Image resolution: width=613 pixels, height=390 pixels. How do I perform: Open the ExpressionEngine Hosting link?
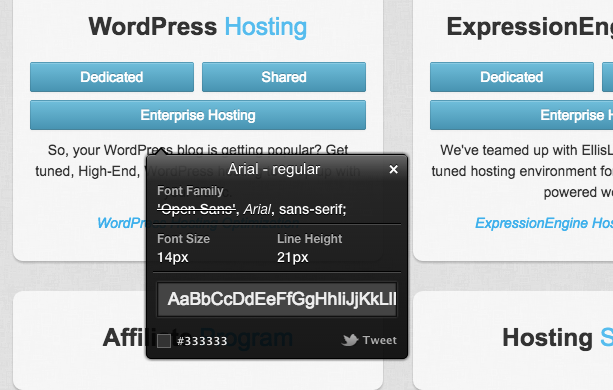point(544,223)
